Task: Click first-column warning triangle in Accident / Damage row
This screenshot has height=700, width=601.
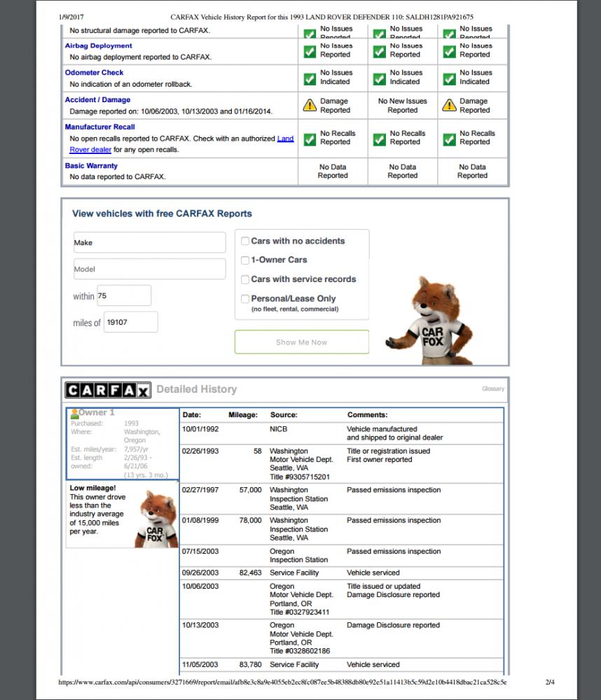Action: click(310, 106)
